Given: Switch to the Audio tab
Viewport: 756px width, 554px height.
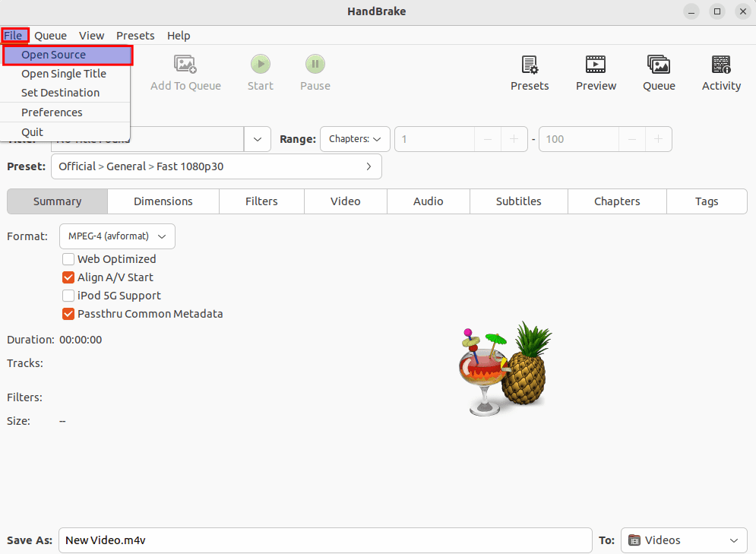Looking at the screenshot, I should click(428, 201).
